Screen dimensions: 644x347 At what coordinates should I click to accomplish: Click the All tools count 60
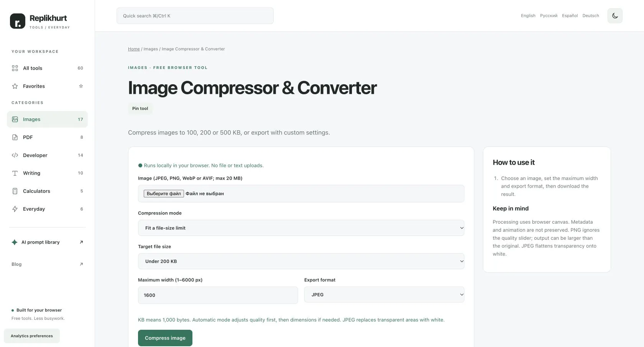point(80,68)
